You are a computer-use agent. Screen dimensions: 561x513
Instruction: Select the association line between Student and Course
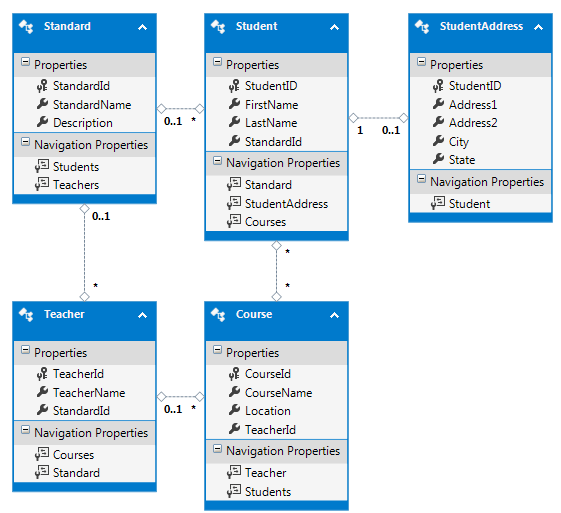(276, 271)
